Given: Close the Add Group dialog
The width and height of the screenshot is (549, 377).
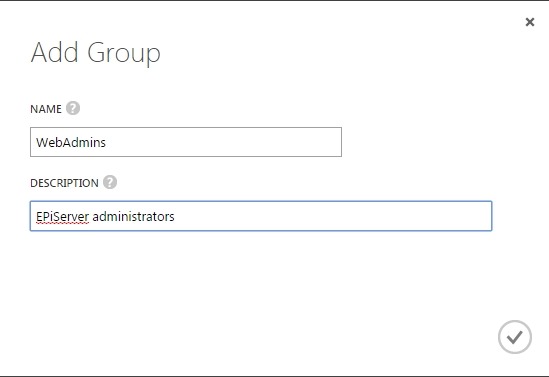Looking at the screenshot, I should 530,22.
